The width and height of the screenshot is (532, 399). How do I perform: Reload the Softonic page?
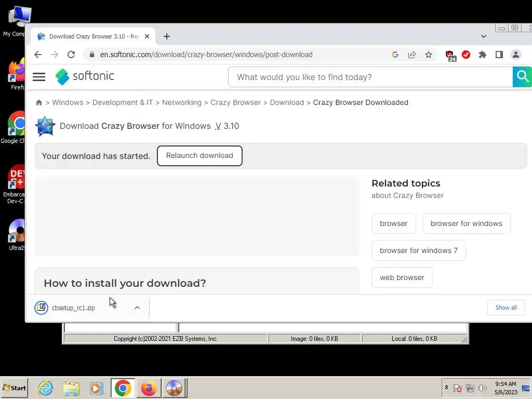(x=71, y=55)
